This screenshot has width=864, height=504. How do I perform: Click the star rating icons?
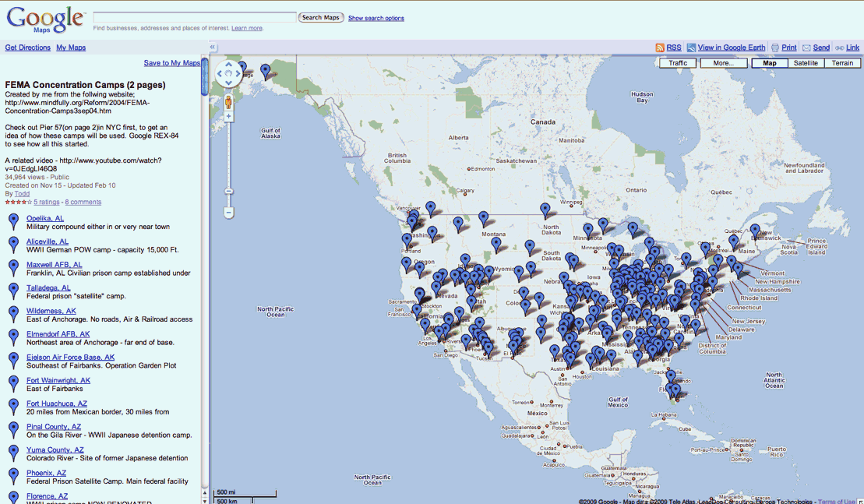pyautogui.click(x=18, y=203)
